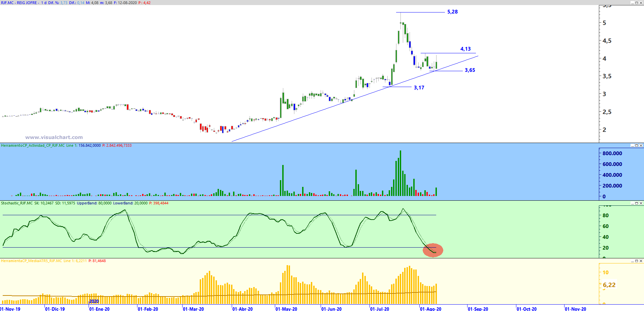The image size is (644, 311).
Task: Maximize the Stochastic indicator window
Action: pos(637,203)
